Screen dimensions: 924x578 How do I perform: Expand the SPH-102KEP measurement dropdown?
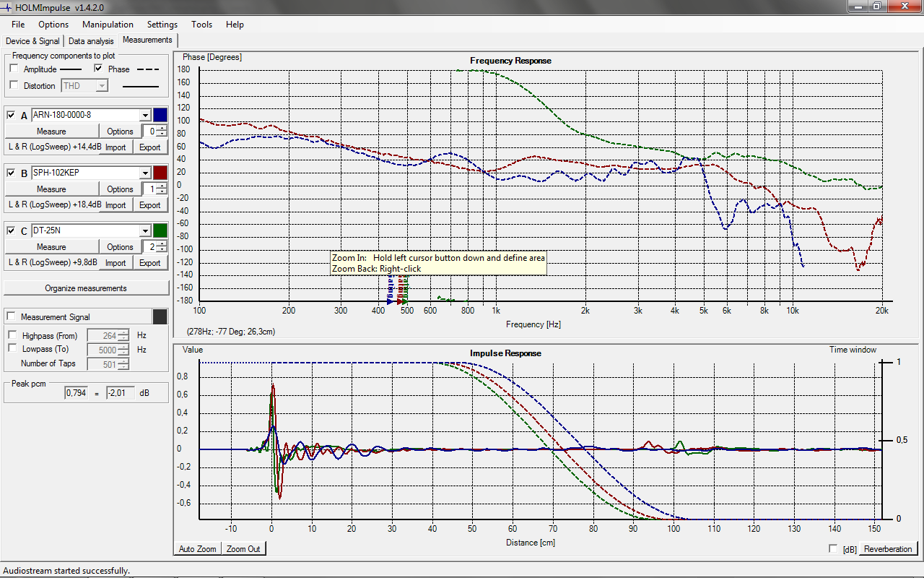[144, 173]
